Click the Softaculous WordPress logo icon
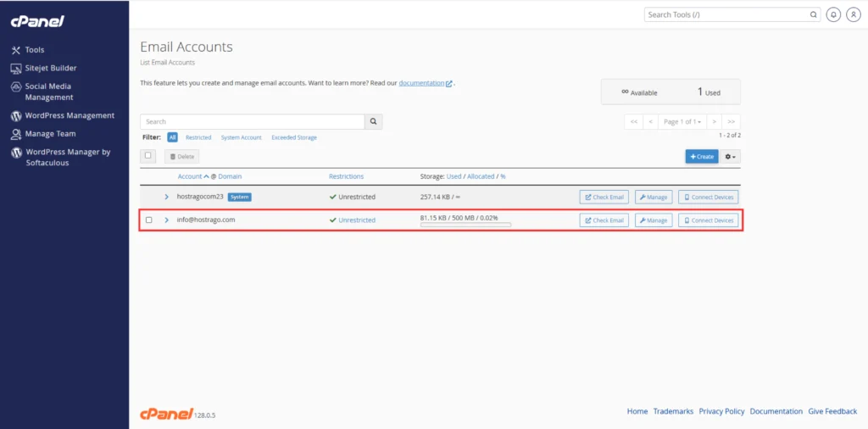Viewport: 868px width, 429px height. 15,153
